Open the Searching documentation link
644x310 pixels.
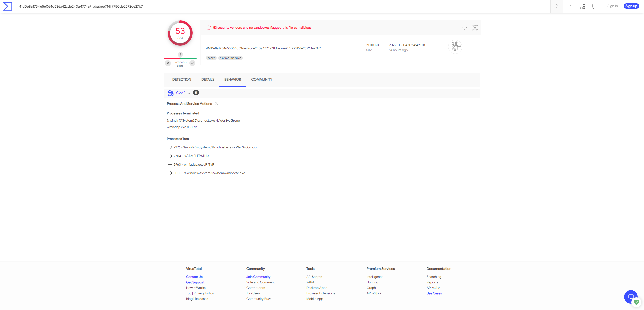pyautogui.click(x=434, y=277)
